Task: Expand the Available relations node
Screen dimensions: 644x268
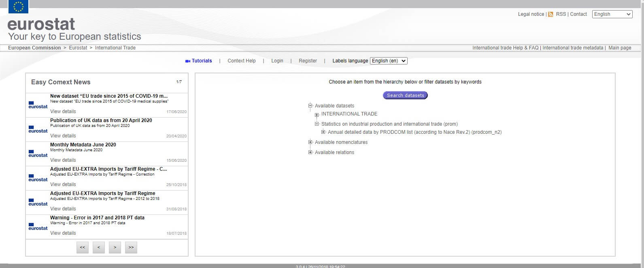Action: coord(310,152)
